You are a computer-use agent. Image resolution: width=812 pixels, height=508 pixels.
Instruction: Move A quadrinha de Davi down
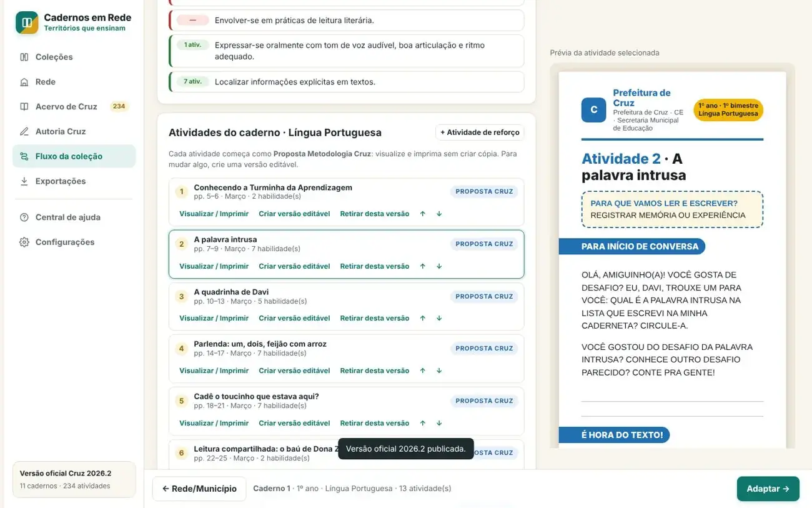click(439, 318)
